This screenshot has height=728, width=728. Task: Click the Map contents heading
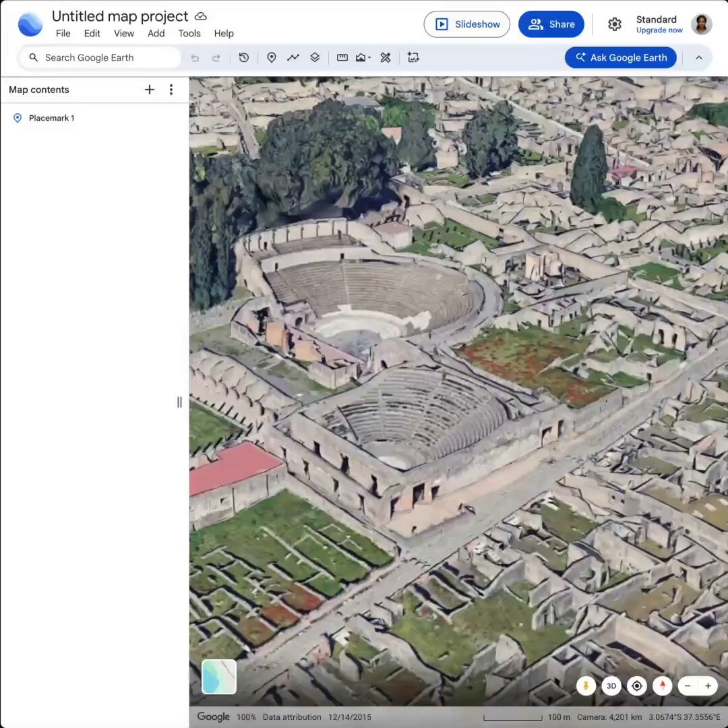39,90
